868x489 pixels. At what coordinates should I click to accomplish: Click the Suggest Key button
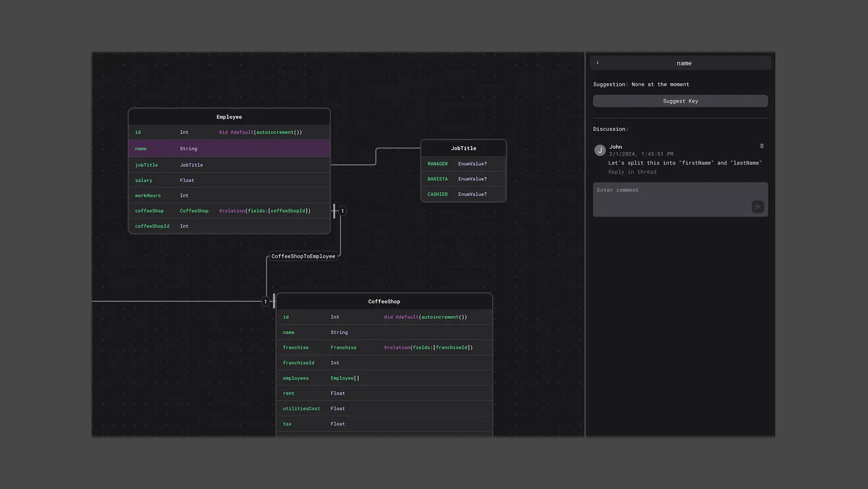pyautogui.click(x=680, y=101)
